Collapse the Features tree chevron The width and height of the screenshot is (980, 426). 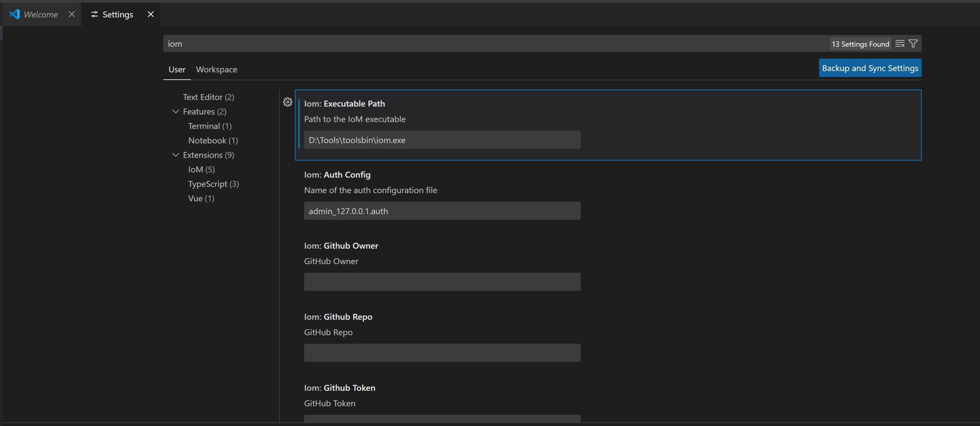tap(175, 111)
